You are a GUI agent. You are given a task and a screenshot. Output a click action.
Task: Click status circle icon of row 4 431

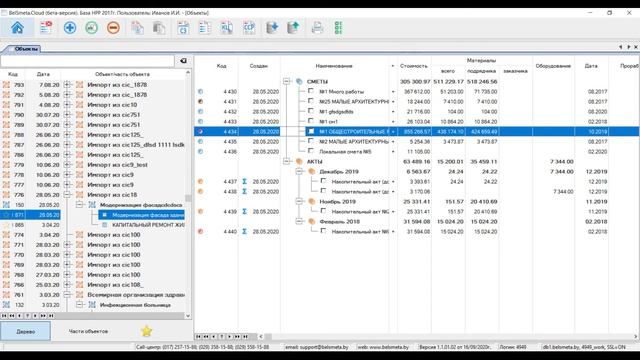(x=200, y=102)
